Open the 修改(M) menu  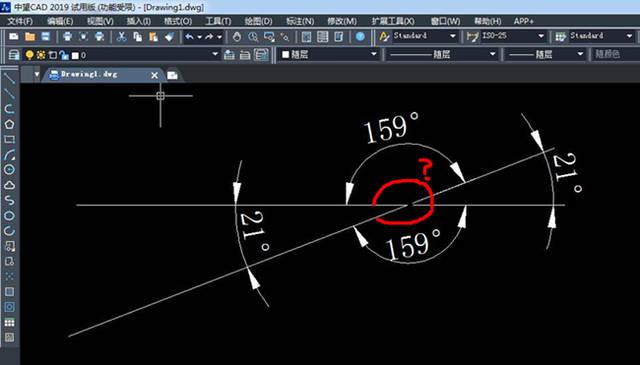[x=342, y=21]
